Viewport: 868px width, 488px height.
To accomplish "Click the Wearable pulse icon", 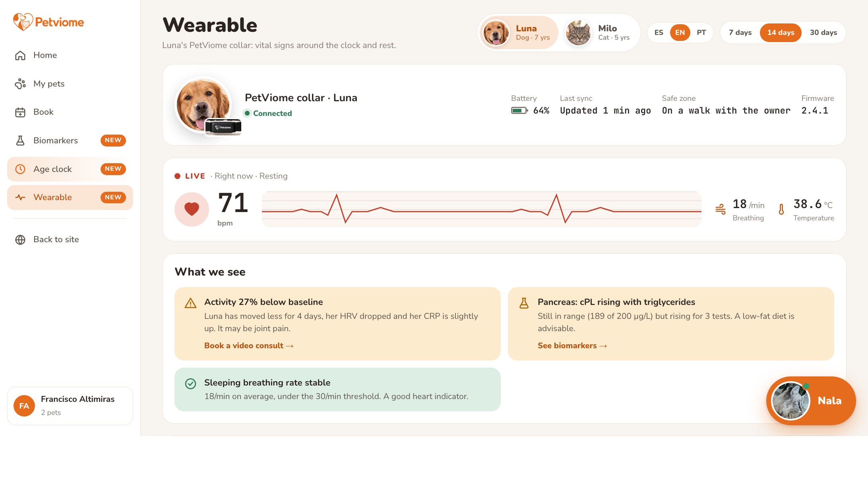I will tap(20, 197).
